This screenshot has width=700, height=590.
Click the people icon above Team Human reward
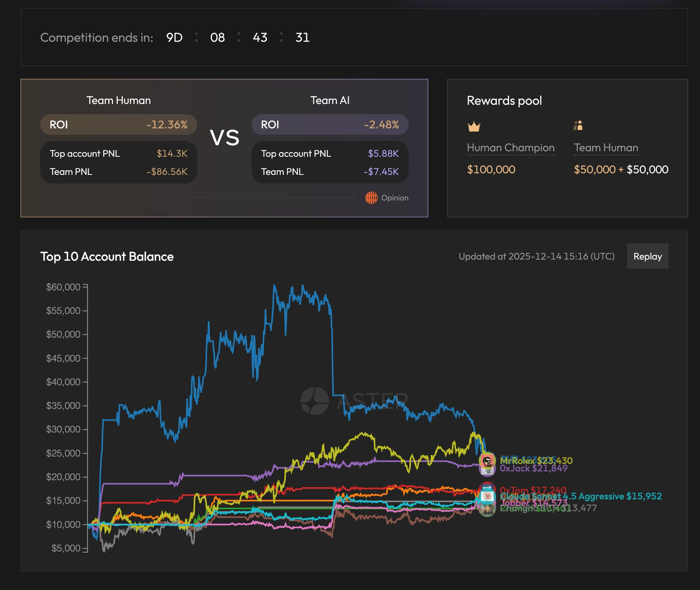click(578, 126)
